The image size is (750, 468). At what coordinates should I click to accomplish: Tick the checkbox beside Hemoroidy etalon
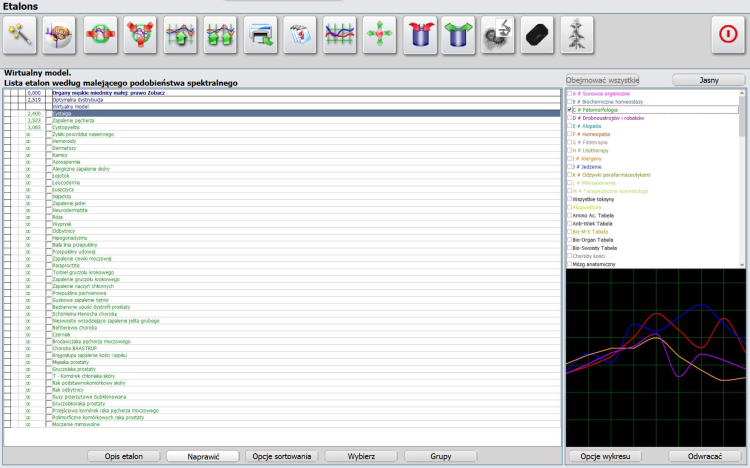tap(48, 141)
